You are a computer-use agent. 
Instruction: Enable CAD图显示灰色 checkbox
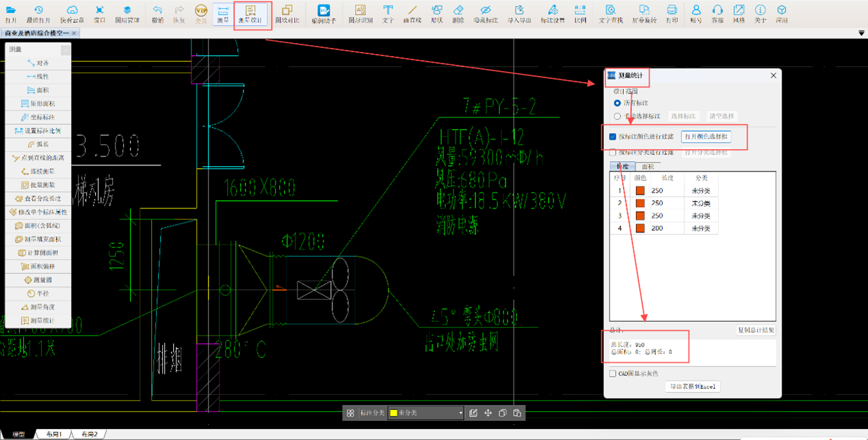pyautogui.click(x=613, y=374)
